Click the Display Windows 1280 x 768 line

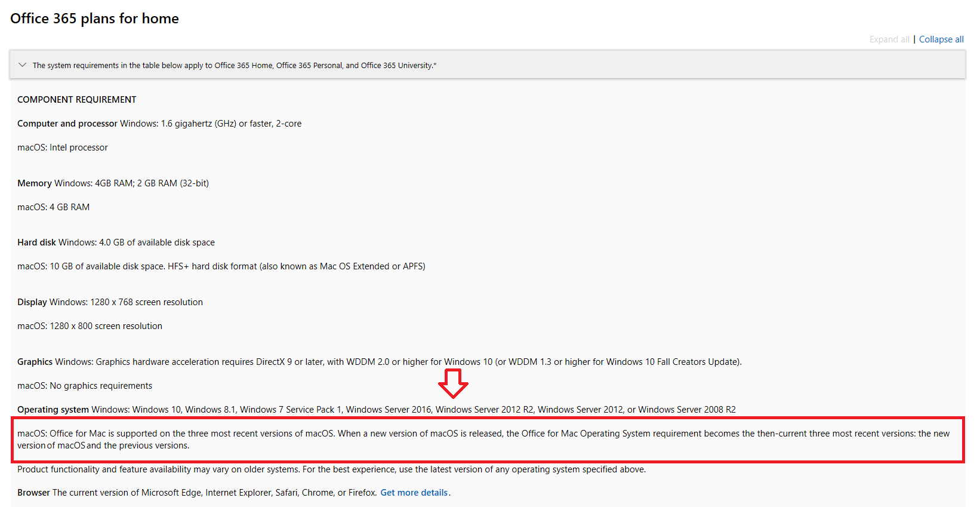point(110,302)
